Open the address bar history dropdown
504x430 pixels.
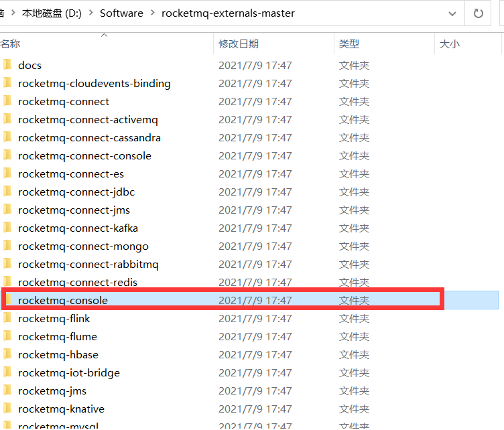pyautogui.click(x=452, y=13)
